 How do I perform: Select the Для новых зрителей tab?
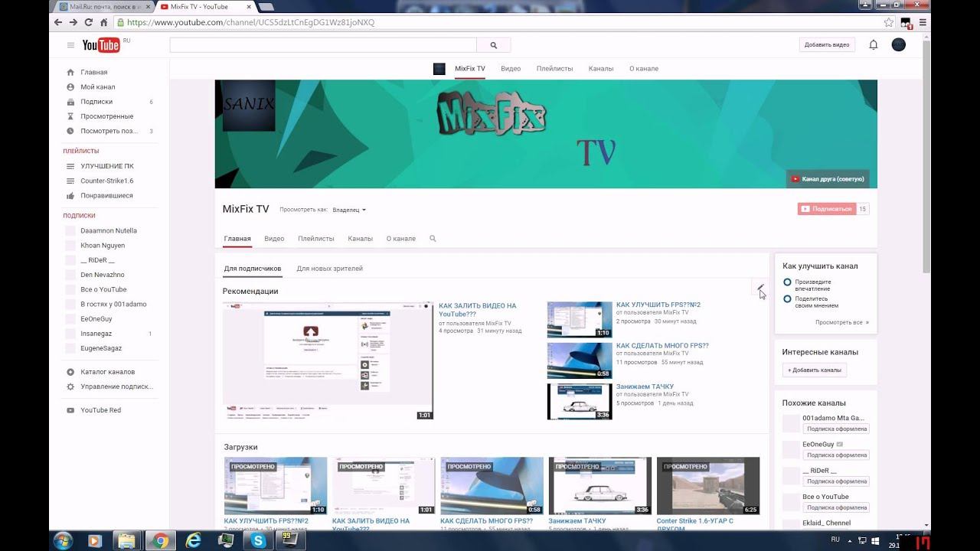pos(329,269)
